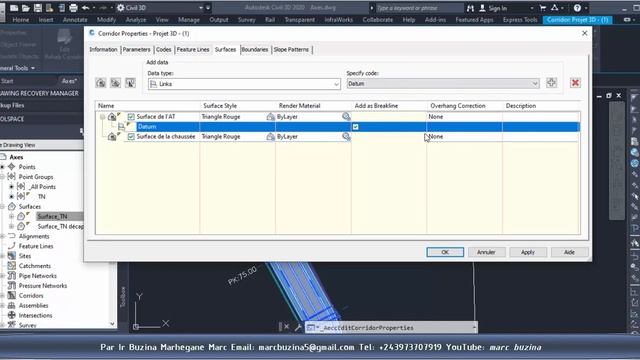Switch to the Slope Patterns tab

pyautogui.click(x=291, y=49)
